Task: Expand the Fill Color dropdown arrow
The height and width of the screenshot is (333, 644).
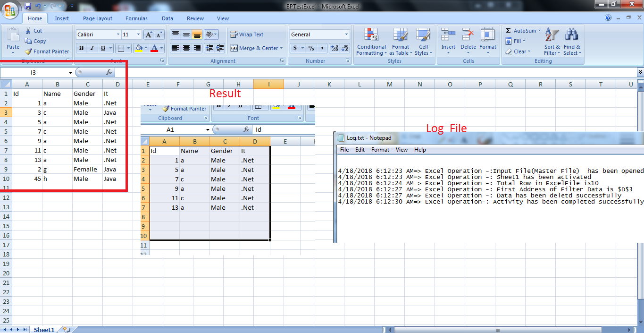Action: [x=146, y=48]
